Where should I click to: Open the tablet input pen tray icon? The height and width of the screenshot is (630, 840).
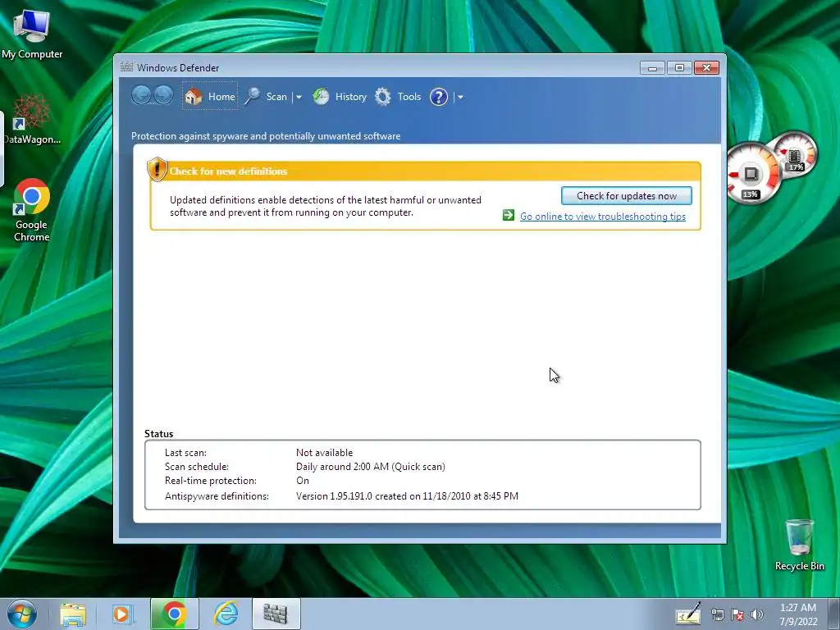tap(688, 614)
